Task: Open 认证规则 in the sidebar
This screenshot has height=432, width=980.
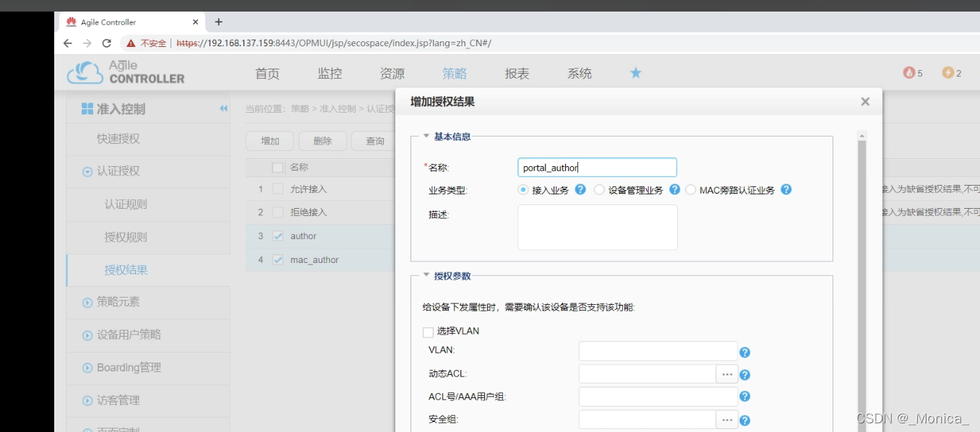Action: coord(126,204)
